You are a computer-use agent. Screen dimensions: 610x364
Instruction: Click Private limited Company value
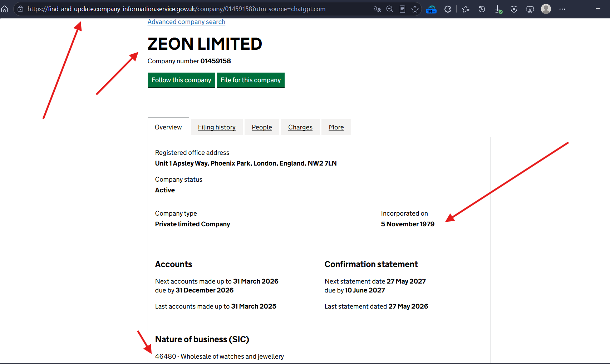192,224
